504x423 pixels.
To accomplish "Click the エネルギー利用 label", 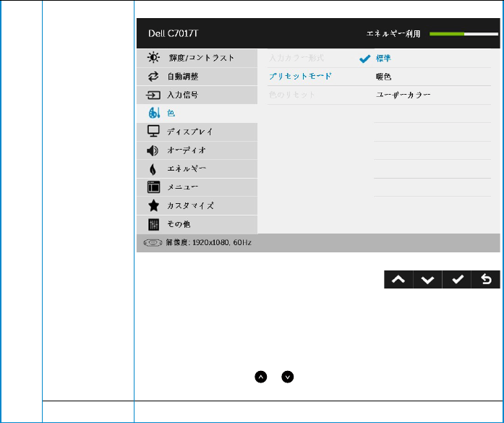I will pyautogui.click(x=393, y=34).
